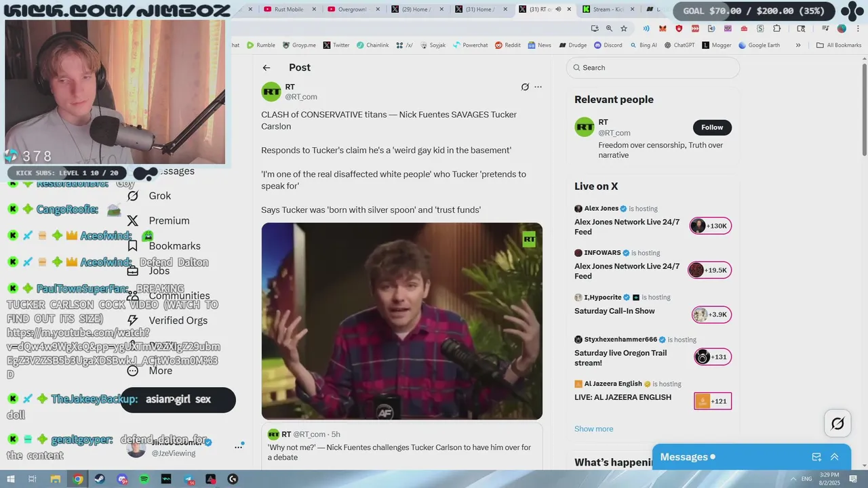Viewport: 868px width, 488px height.
Task: Open the ChatGPT bookmark
Action: click(679, 45)
